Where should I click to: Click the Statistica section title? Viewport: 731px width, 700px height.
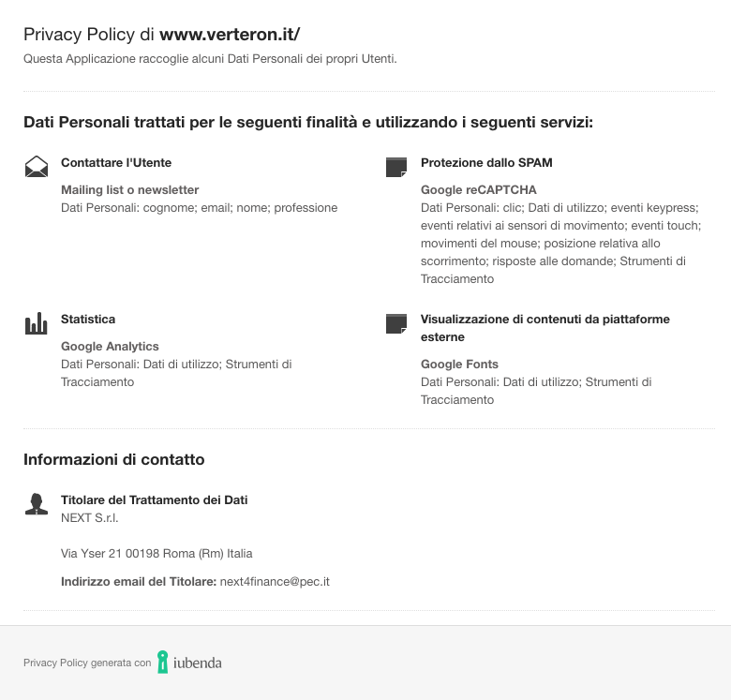point(88,320)
